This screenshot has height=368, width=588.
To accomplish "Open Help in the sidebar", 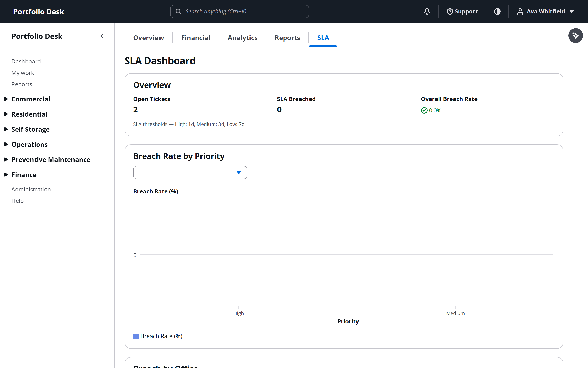I will pos(18,201).
